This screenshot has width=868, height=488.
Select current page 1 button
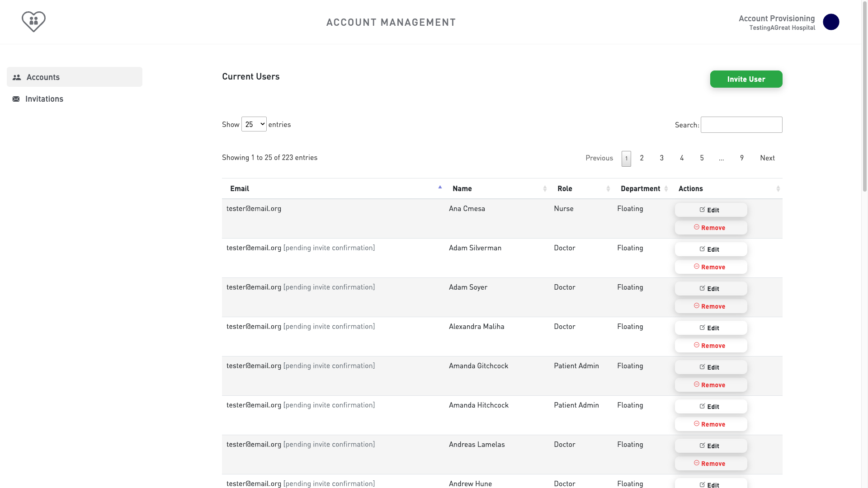point(626,159)
